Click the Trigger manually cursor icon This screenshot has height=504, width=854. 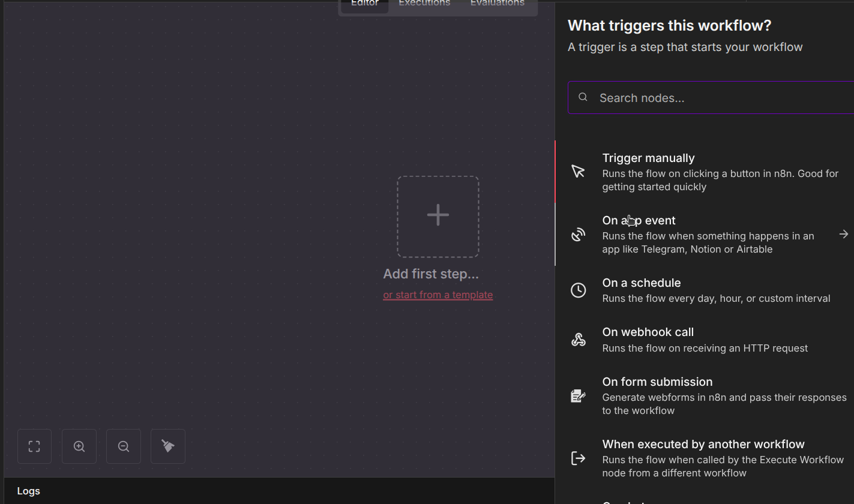click(x=578, y=172)
